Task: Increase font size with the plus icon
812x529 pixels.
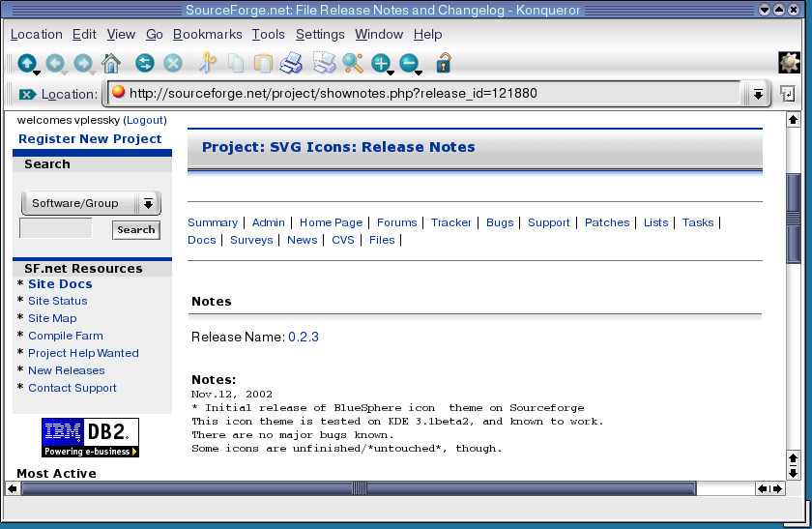Action: (x=381, y=64)
